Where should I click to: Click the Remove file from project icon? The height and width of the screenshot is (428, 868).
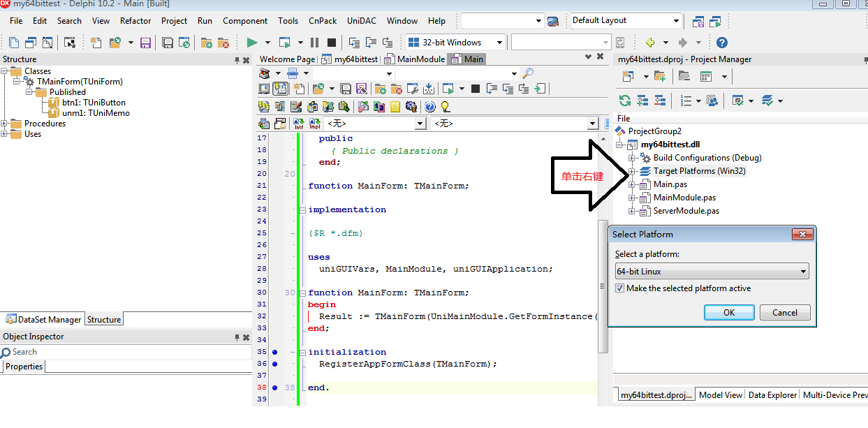click(223, 43)
